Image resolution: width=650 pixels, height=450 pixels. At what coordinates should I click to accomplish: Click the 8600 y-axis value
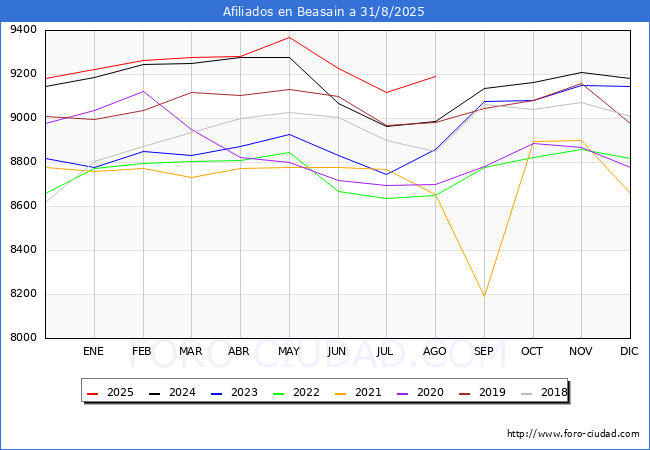24,206
